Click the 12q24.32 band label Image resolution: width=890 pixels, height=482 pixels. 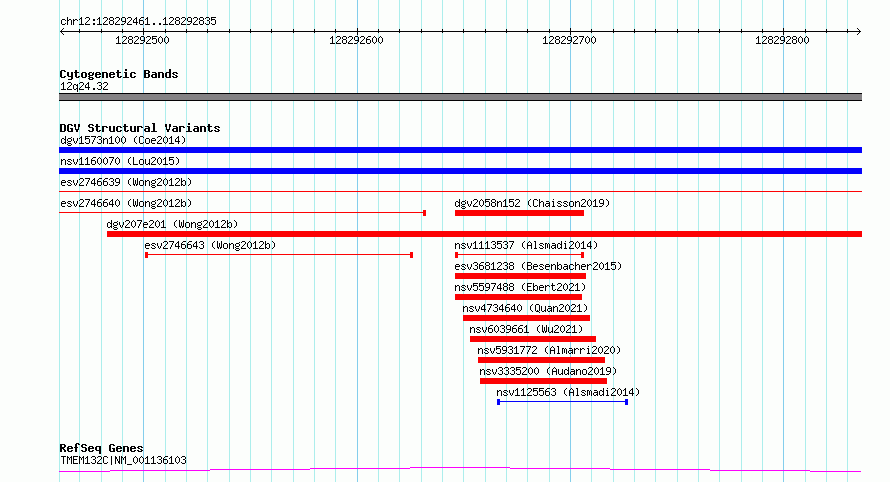pyautogui.click(x=84, y=86)
